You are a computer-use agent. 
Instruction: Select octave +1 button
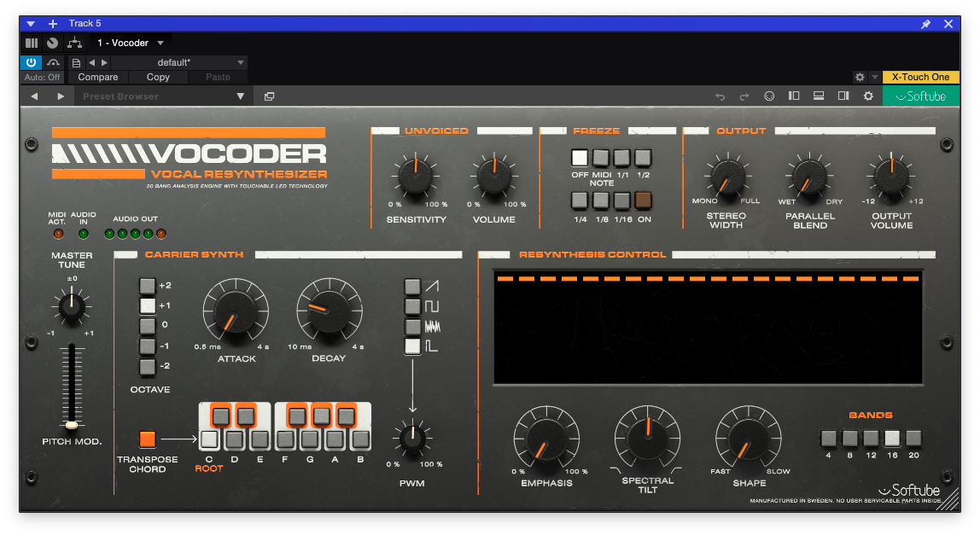pos(147,305)
